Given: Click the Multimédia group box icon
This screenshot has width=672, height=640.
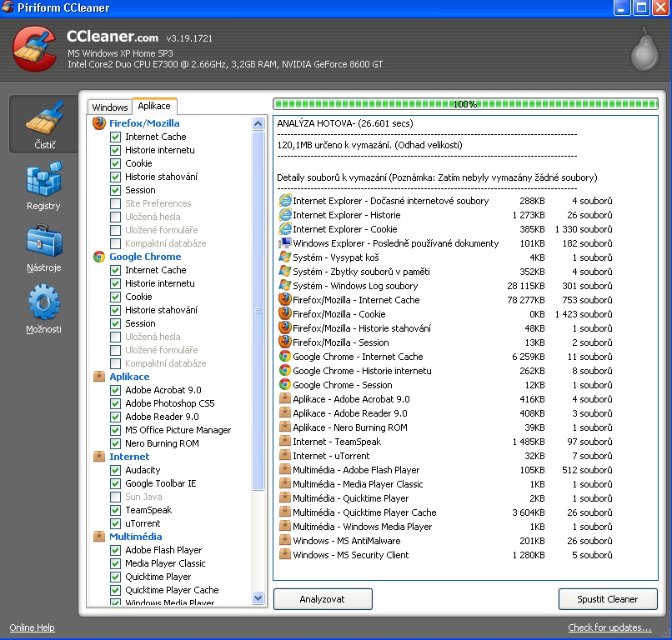Looking at the screenshot, I should [x=99, y=537].
